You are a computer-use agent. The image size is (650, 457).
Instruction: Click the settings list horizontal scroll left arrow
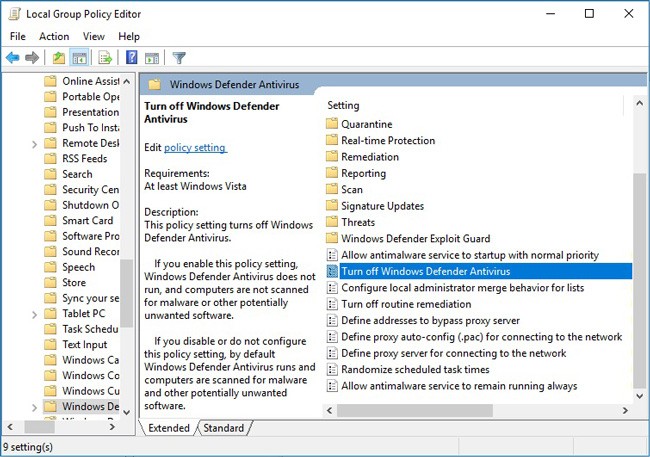330,411
